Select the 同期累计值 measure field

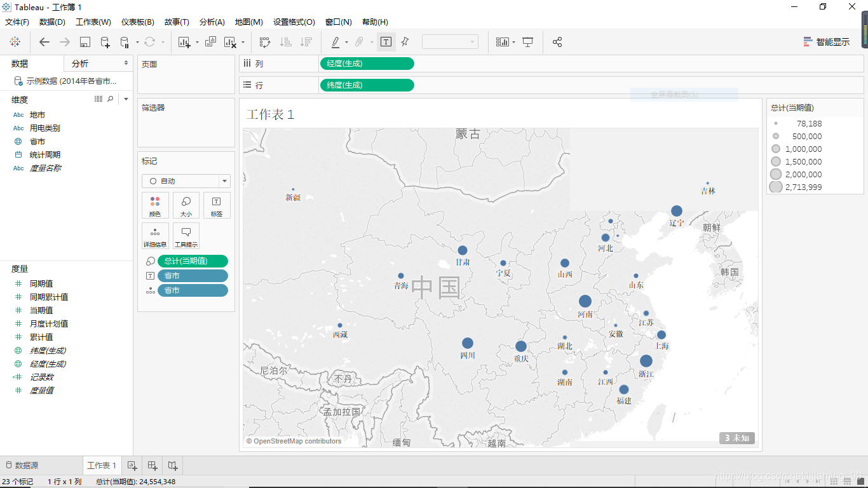(49, 297)
